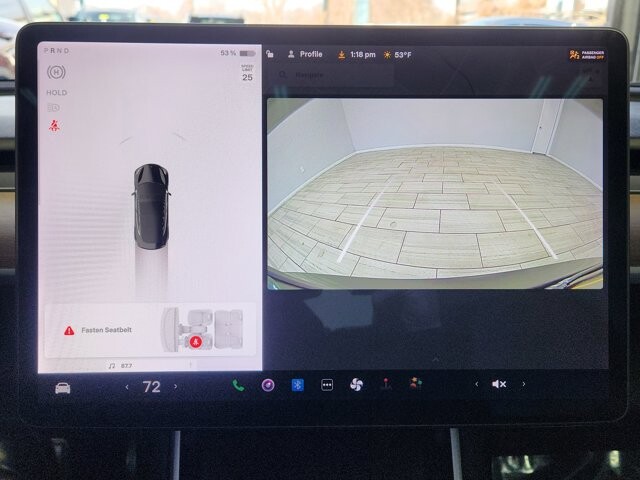Tap the passenger airbag off indicator
Viewport: 640px width, 480px height.
tap(587, 55)
